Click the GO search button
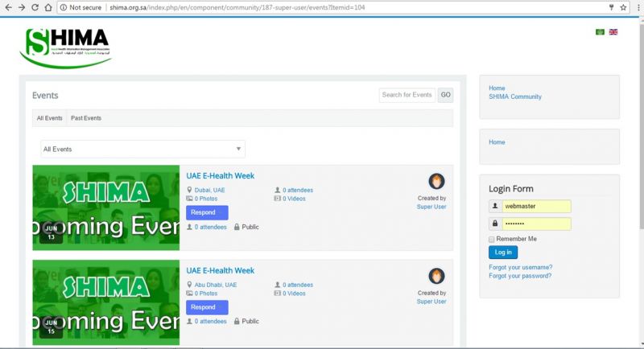This screenshot has width=644, height=349. [x=446, y=95]
